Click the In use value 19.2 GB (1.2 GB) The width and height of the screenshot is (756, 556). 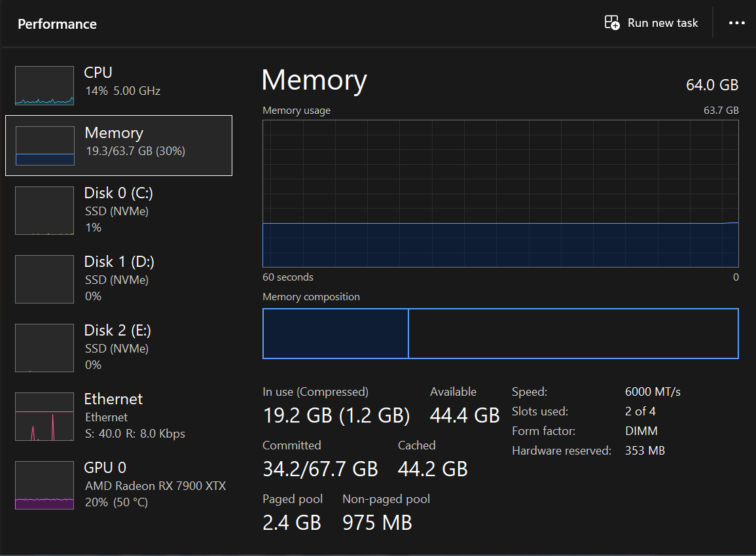click(x=336, y=415)
